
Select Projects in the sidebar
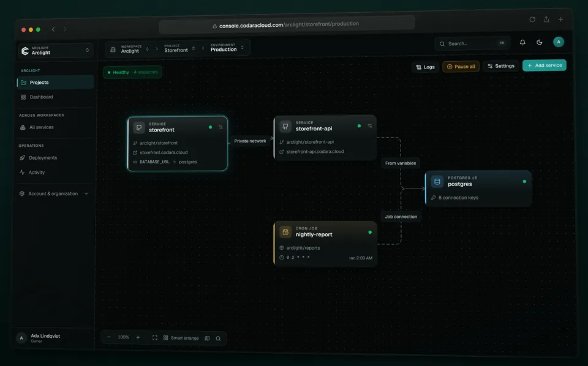(x=56, y=83)
